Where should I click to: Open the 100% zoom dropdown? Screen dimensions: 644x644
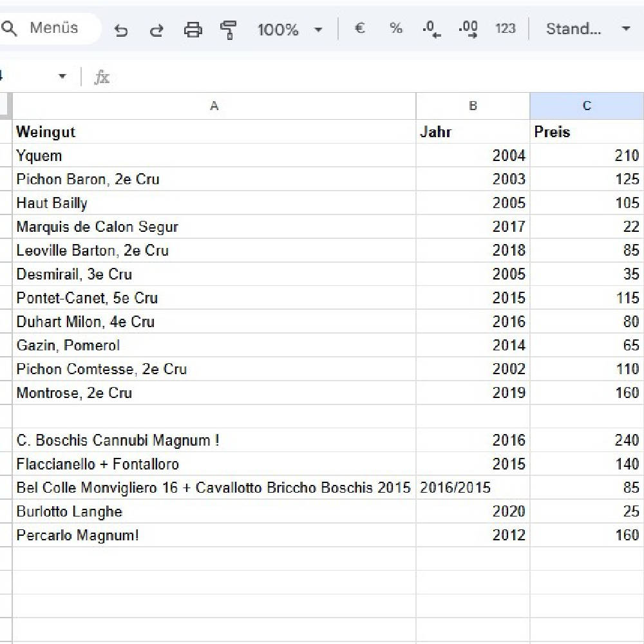point(290,30)
